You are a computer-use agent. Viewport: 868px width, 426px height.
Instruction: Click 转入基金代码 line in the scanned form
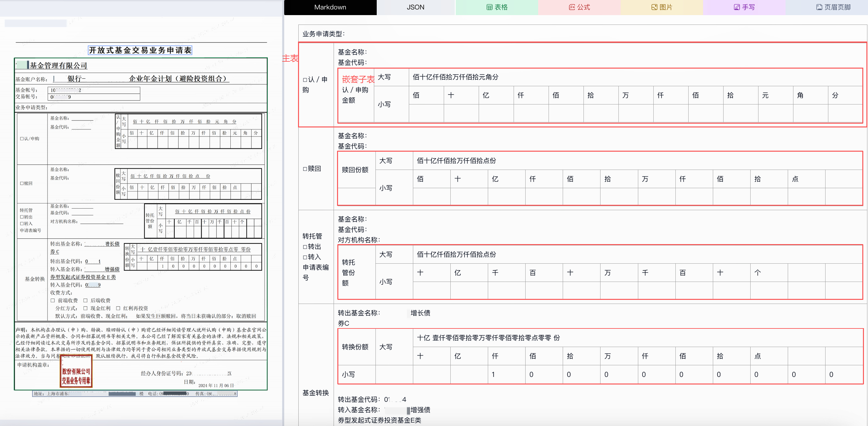(76, 285)
